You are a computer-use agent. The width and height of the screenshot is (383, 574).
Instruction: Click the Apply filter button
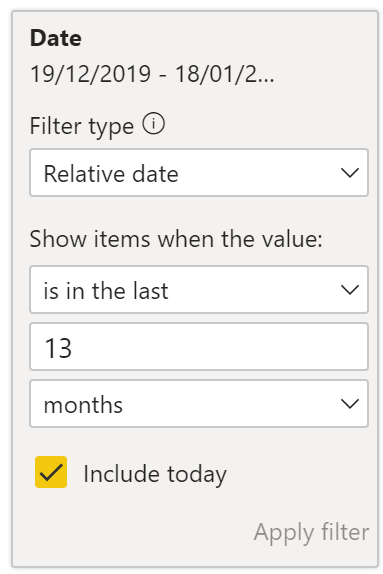coord(312,532)
